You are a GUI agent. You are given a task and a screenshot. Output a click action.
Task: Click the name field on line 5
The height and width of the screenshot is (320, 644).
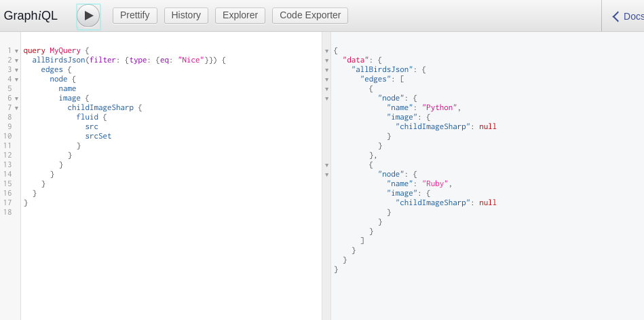(x=67, y=88)
